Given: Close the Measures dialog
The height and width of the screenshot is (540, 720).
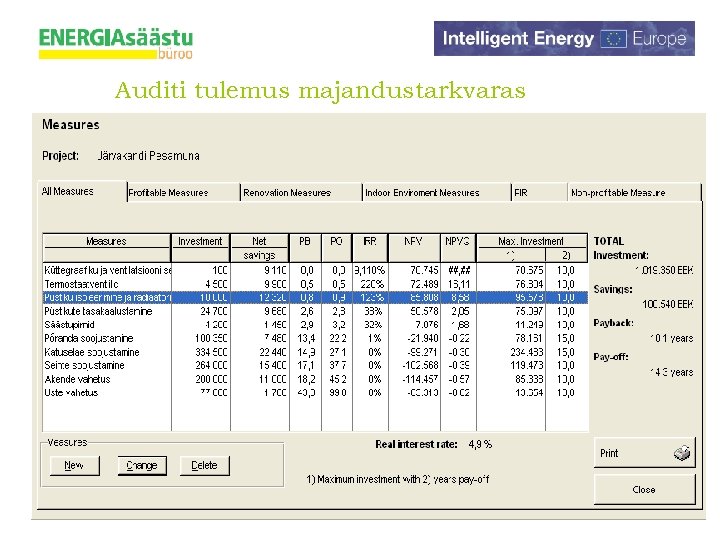Looking at the screenshot, I should [x=644, y=489].
